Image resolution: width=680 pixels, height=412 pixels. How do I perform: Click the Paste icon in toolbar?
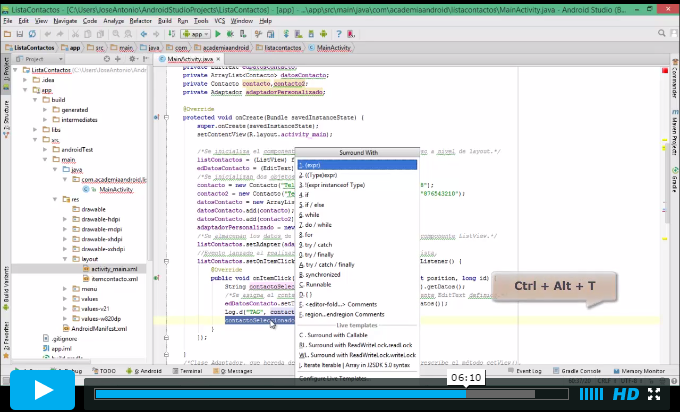[x=100, y=34]
